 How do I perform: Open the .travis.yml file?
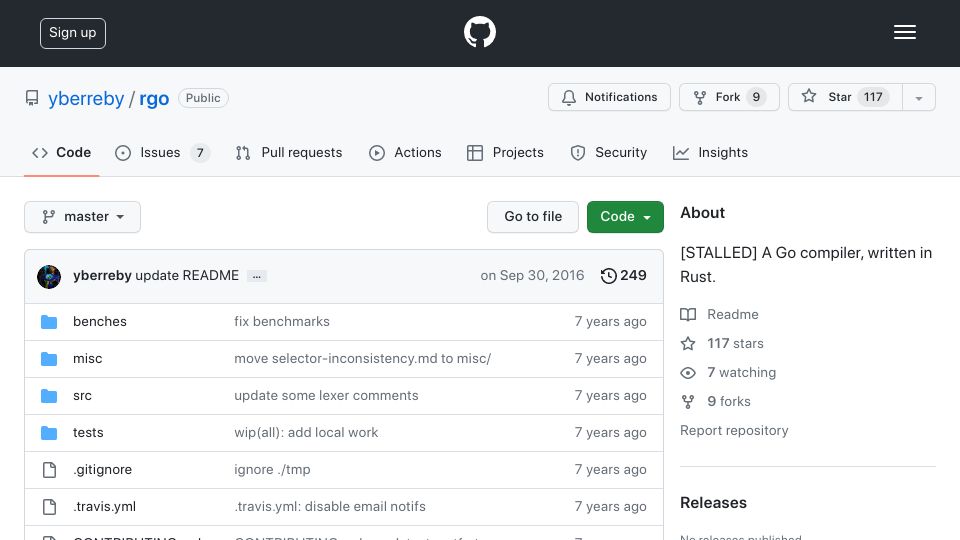point(105,507)
